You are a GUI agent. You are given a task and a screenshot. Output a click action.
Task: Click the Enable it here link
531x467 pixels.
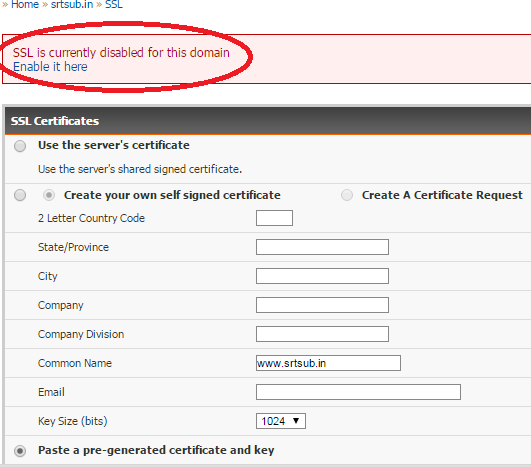pyautogui.click(x=50, y=67)
